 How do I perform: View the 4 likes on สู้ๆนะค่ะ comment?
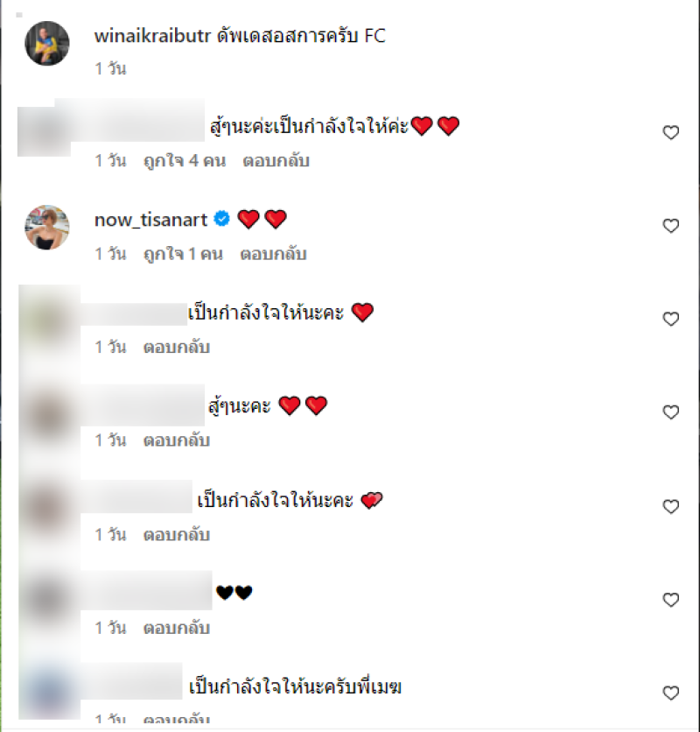185,161
